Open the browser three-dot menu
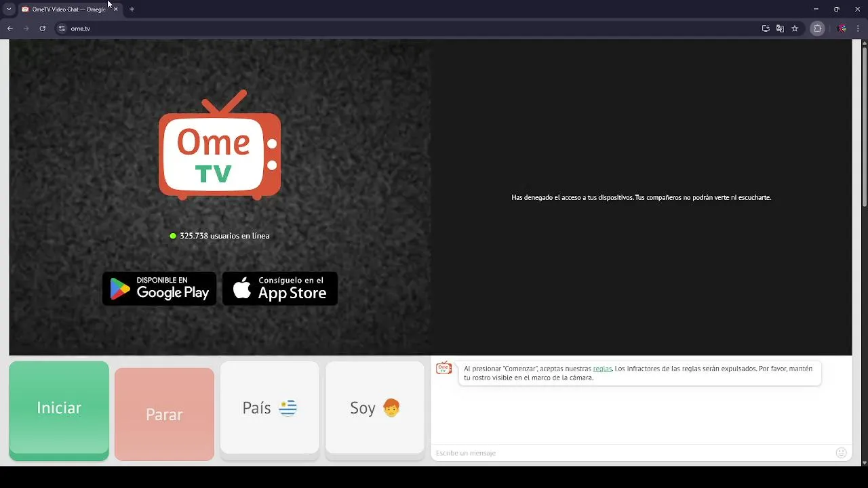 (858, 28)
